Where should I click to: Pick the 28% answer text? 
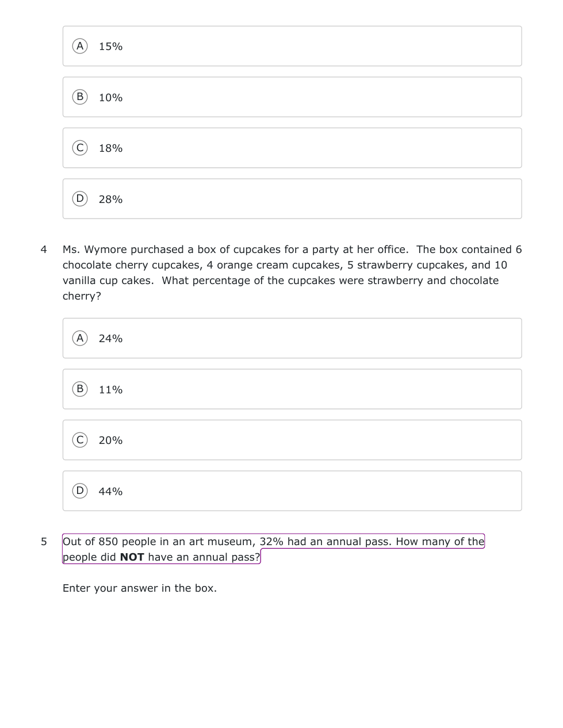110,200
